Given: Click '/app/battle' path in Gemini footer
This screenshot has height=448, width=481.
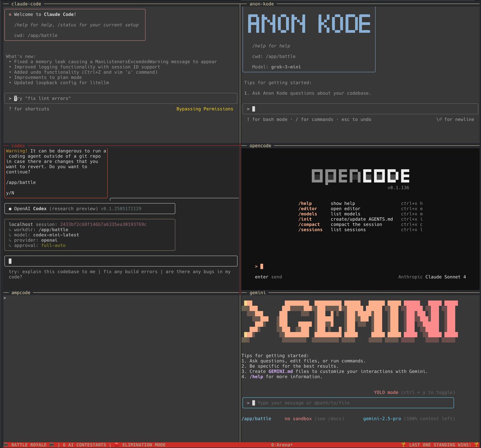Looking at the screenshot, I should (x=256, y=419).
